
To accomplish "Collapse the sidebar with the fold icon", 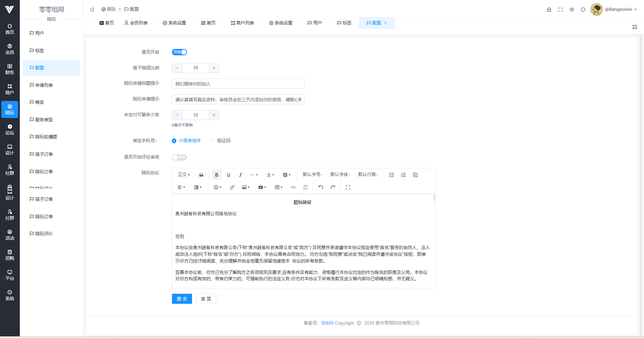I will [92, 9].
